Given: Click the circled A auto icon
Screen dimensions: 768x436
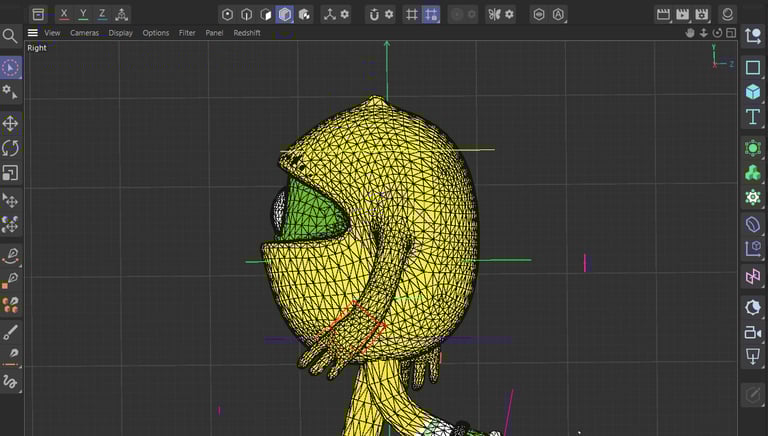Looking at the screenshot, I should click(x=558, y=14).
